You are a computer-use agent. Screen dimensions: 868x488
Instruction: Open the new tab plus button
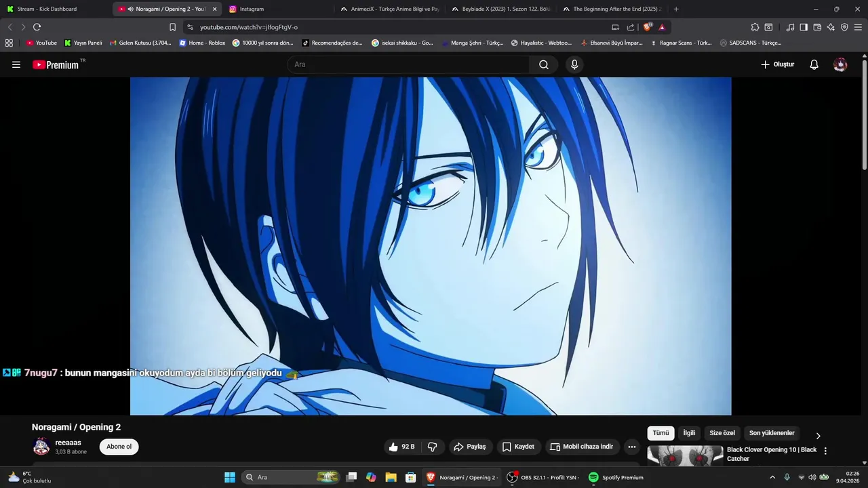coord(676,9)
